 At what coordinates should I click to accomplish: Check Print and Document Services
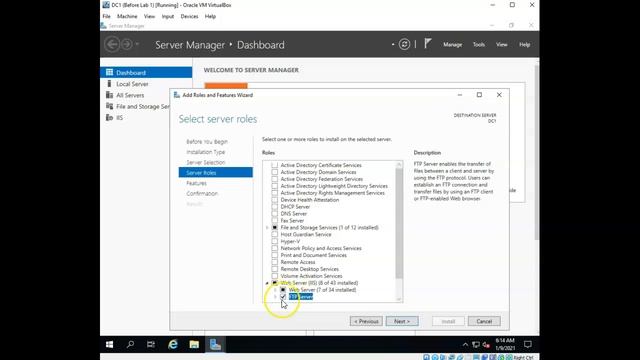[x=275, y=255]
